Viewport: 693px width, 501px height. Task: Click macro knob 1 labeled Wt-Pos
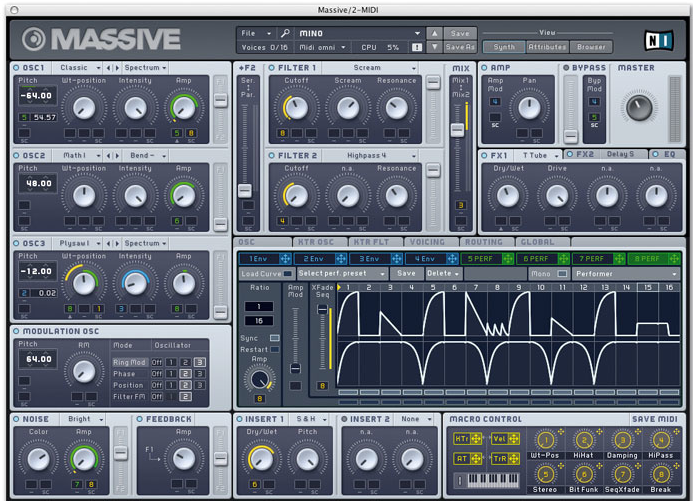547,440
